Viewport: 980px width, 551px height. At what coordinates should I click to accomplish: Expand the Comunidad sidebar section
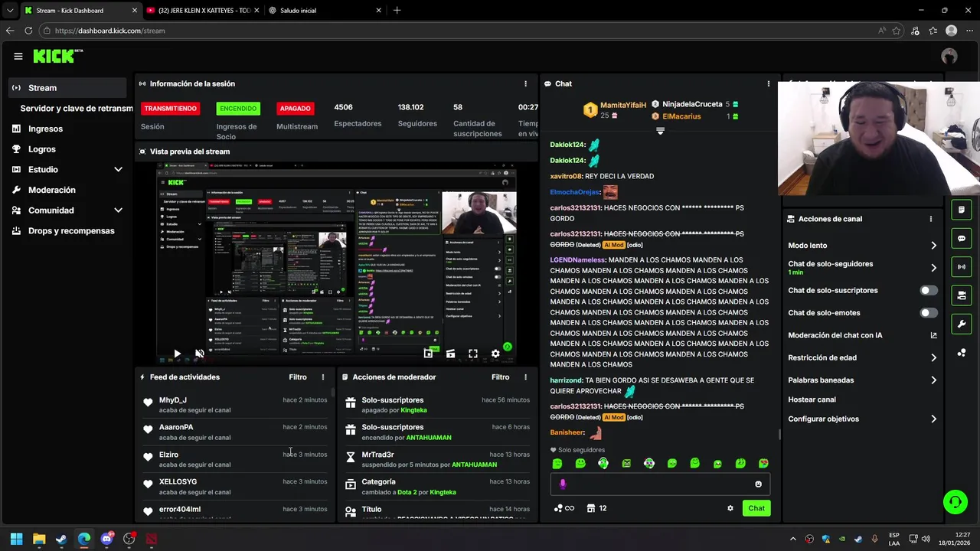point(118,210)
